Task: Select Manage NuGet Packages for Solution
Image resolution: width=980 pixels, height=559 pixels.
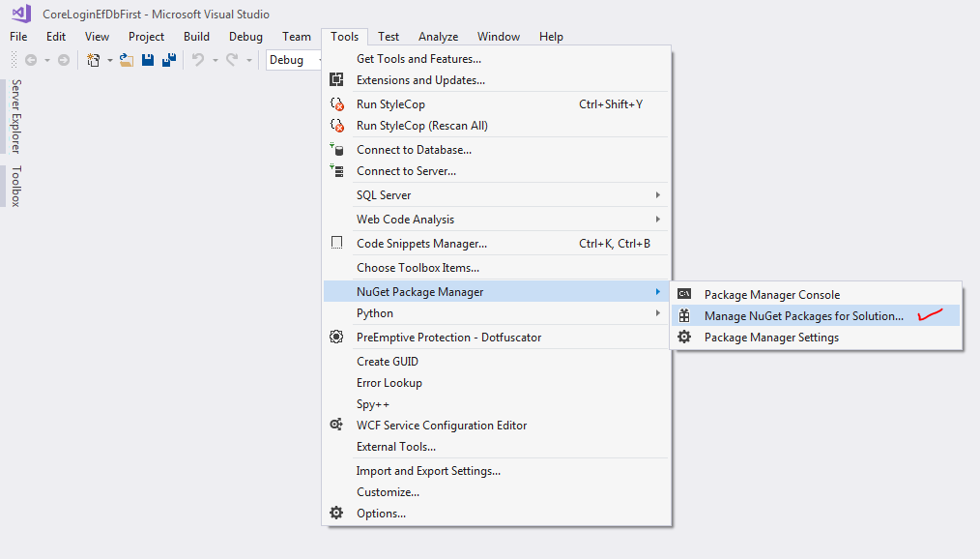Action: click(803, 316)
